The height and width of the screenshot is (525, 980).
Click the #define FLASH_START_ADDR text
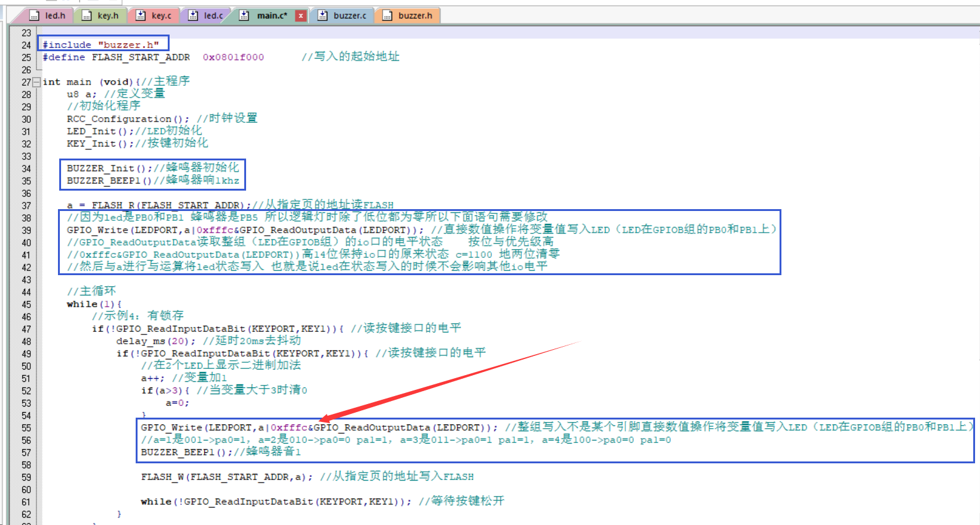point(116,57)
